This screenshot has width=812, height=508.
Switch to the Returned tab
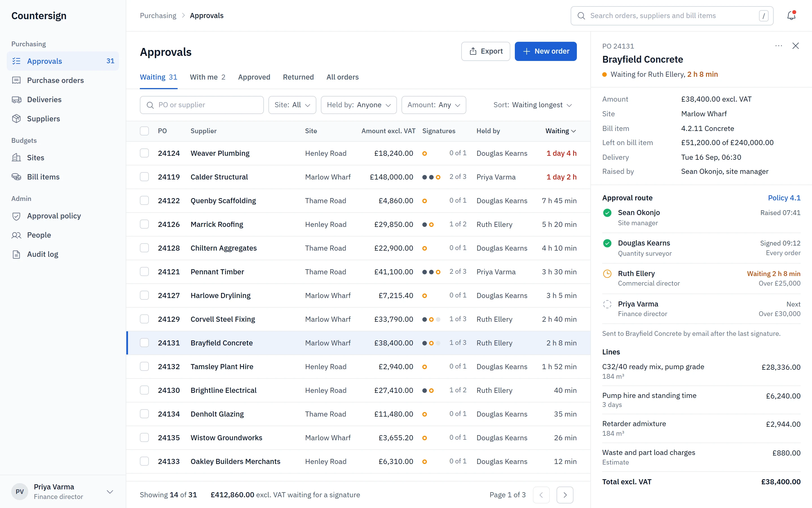click(x=298, y=77)
